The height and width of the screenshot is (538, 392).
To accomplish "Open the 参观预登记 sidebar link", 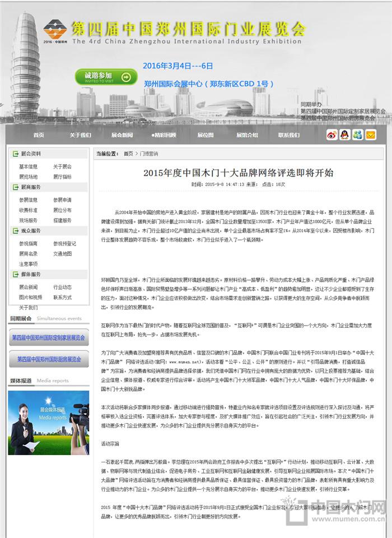I will [x=65, y=243].
